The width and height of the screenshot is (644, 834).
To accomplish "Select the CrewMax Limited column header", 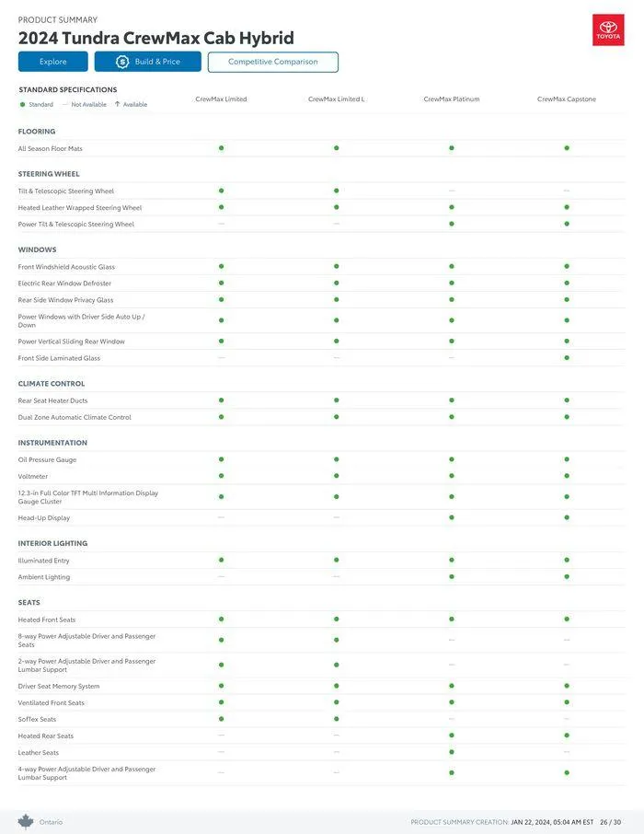I will click(x=221, y=99).
